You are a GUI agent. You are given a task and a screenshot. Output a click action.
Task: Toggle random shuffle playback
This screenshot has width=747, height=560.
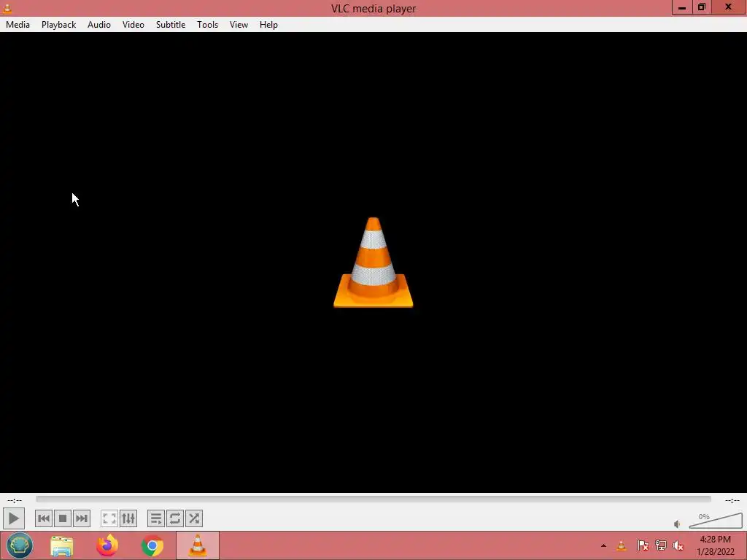194,518
